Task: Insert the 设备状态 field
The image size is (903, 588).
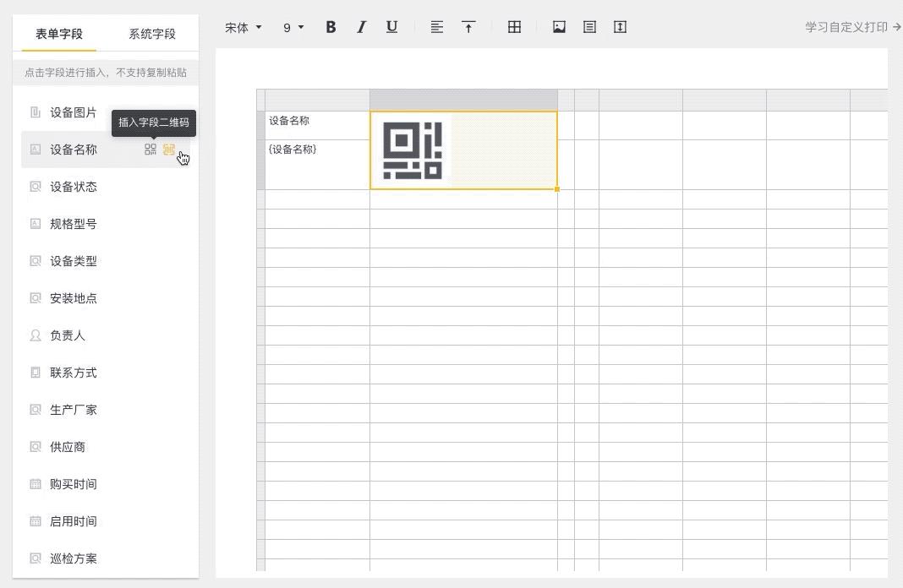Action: [74, 187]
